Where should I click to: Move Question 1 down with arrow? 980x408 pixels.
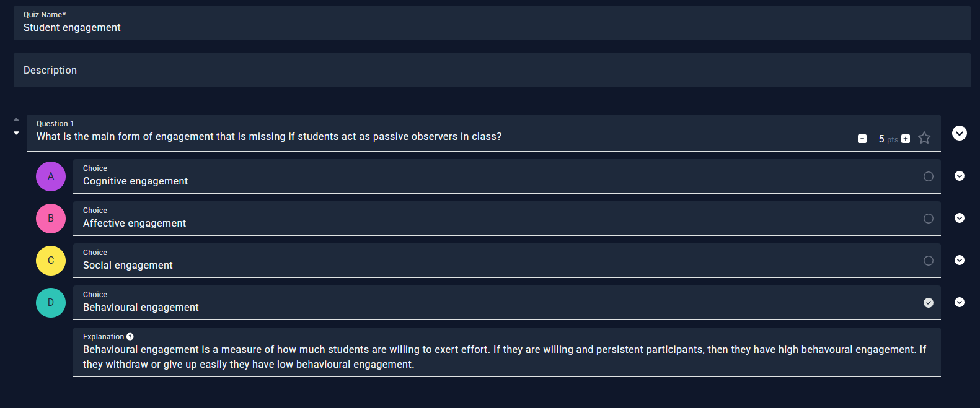(x=16, y=133)
